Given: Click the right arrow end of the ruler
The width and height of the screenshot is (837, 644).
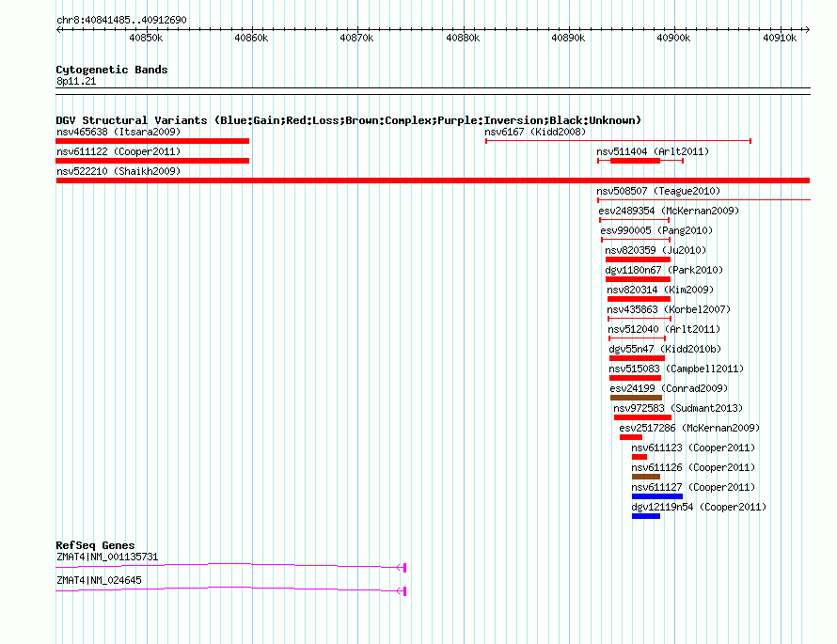Looking at the screenshot, I should click(807, 29).
